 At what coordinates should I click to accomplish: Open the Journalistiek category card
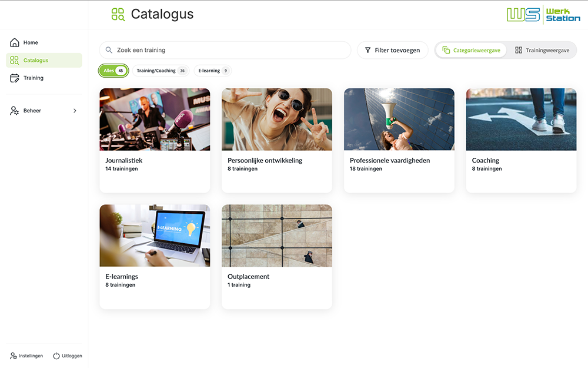click(155, 141)
